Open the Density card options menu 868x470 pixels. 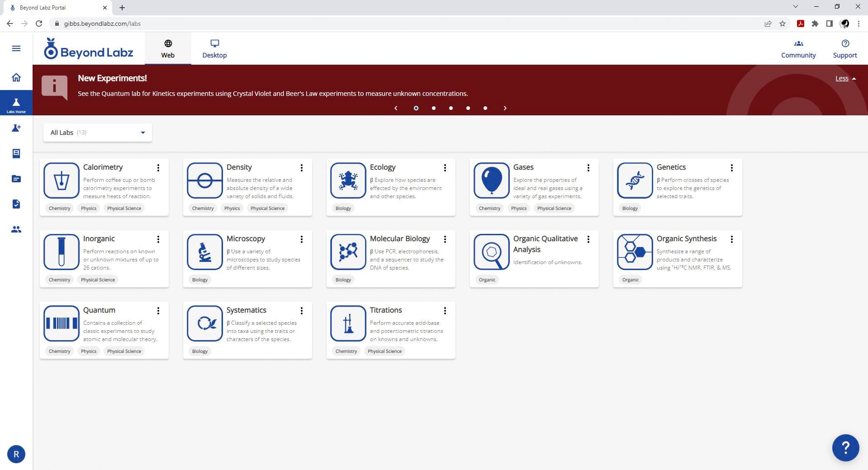(x=301, y=168)
